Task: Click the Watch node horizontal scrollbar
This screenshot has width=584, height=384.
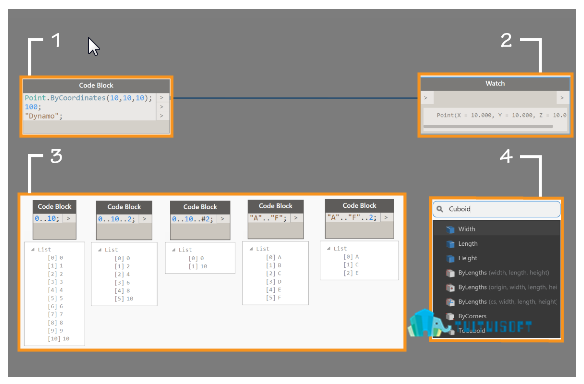Action: pyautogui.click(x=488, y=127)
